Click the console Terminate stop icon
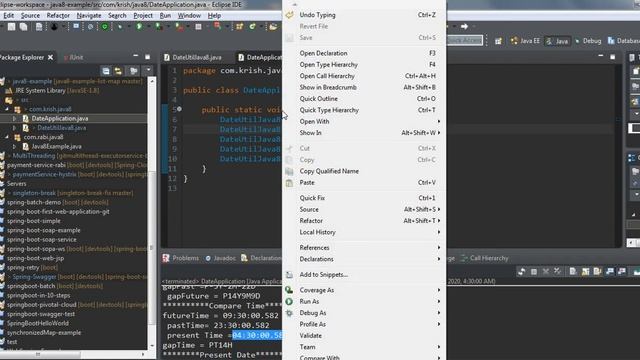 coord(534,272)
